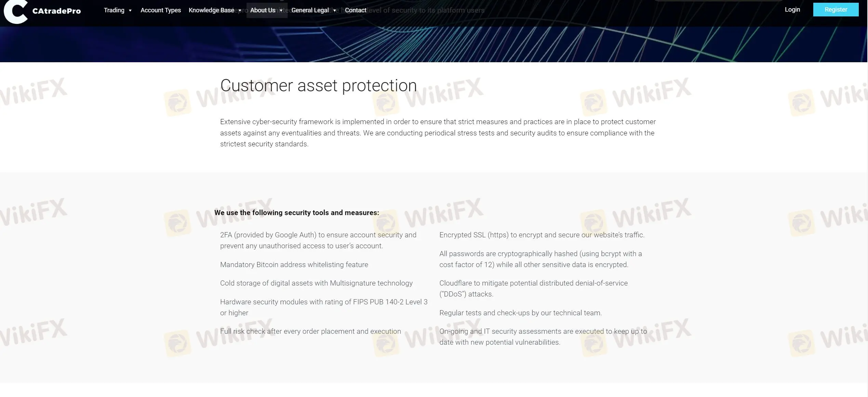
Task: Select the Account Types menu item
Action: point(160,10)
